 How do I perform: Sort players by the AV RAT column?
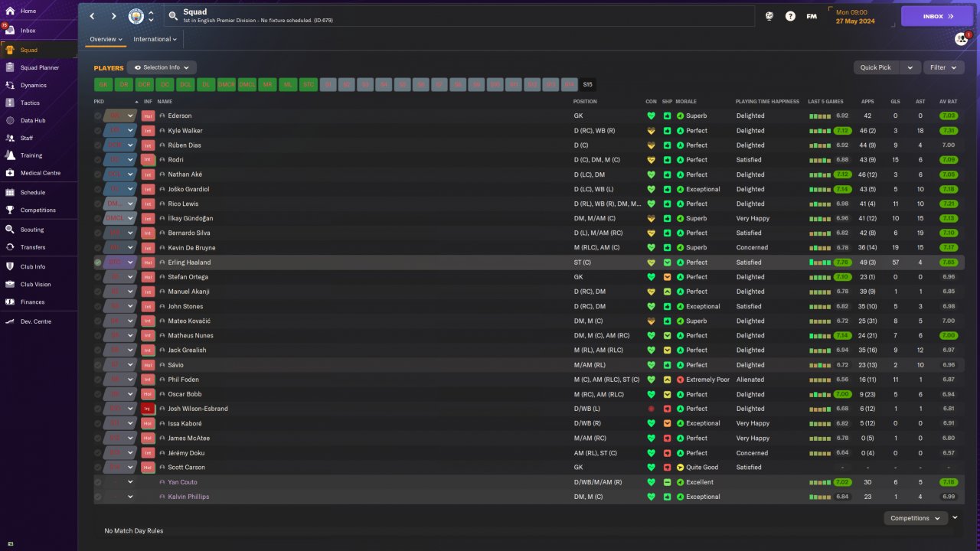(949, 101)
